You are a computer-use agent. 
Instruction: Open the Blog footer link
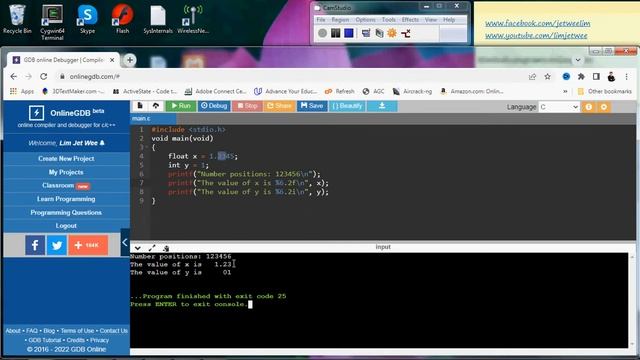[49, 331]
